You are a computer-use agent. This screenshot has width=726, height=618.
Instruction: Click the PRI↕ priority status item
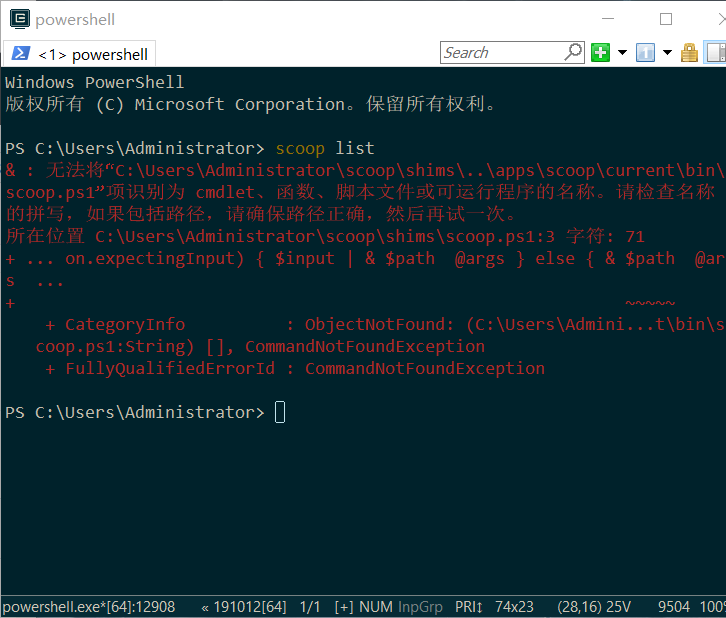[469, 606]
